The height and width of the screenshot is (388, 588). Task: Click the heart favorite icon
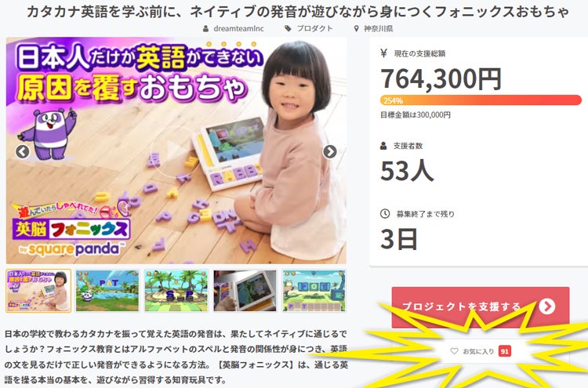(x=454, y=351)
